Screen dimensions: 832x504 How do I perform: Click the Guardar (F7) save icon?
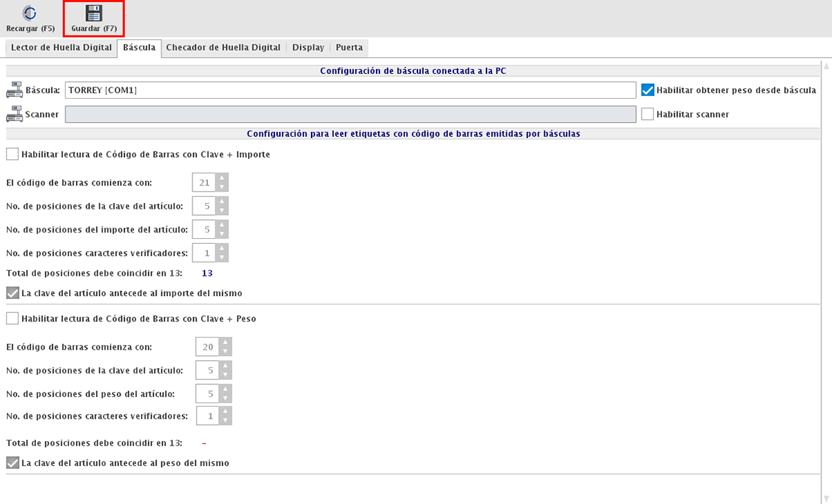pos(94,13)
